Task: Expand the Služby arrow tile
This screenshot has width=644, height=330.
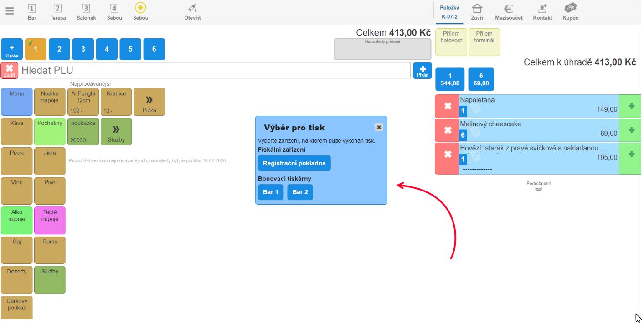Action: tap(116, 132)
